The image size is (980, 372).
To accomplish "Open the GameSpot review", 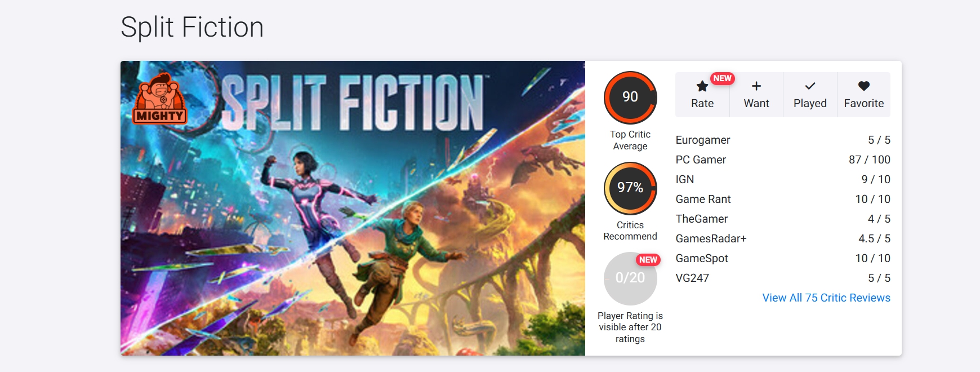I will (x=702, y=258).
